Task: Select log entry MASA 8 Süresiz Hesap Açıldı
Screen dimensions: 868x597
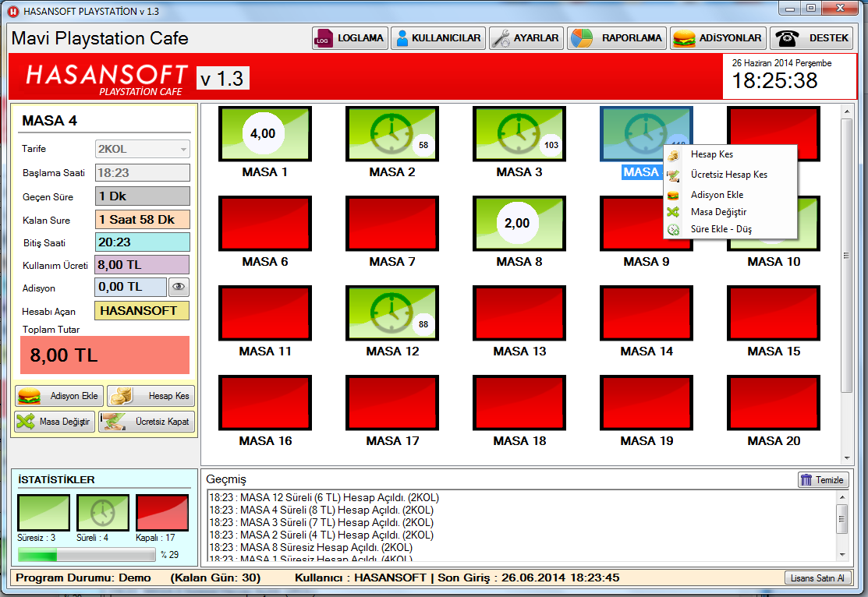Action: (310, 547)
